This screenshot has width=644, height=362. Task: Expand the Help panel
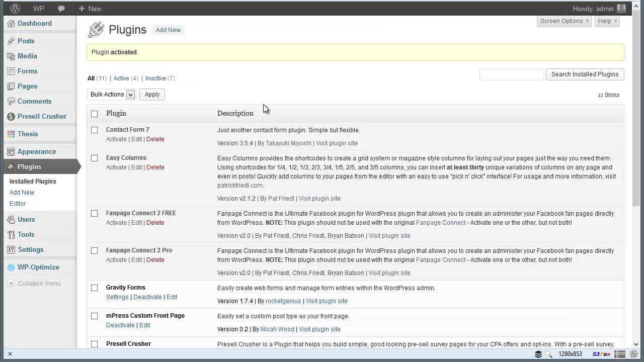607,21
